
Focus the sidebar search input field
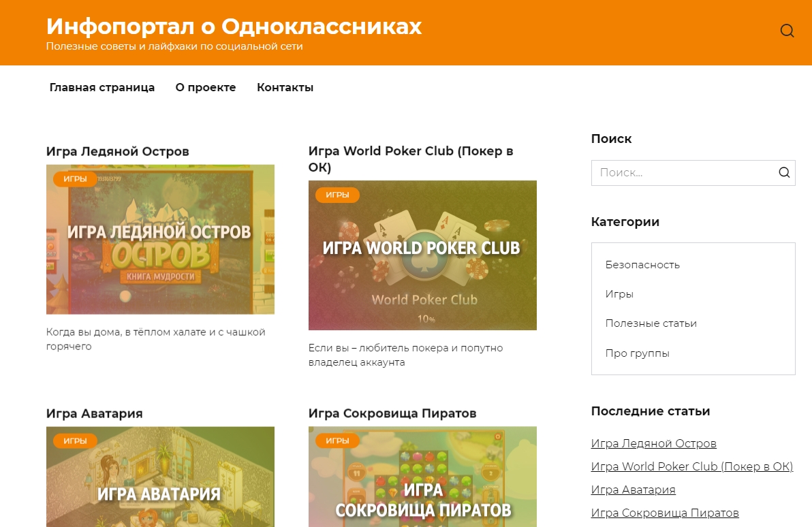point(693,173)
